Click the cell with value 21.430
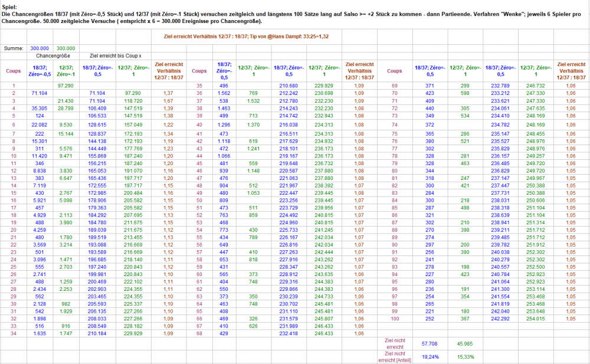The image size is (590, 364). point(66,101)
